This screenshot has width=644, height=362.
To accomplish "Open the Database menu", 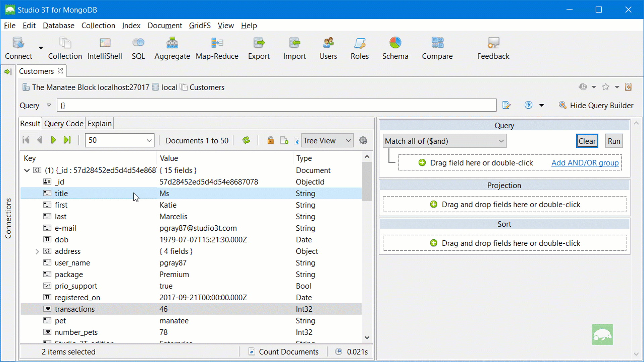I will (58, 25).
